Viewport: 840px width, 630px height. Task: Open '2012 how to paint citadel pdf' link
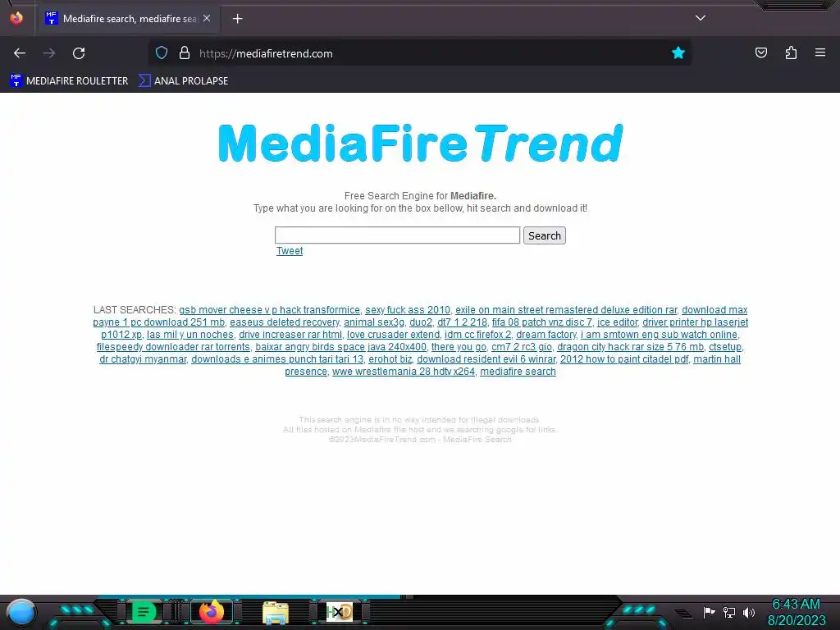(624, 359)
